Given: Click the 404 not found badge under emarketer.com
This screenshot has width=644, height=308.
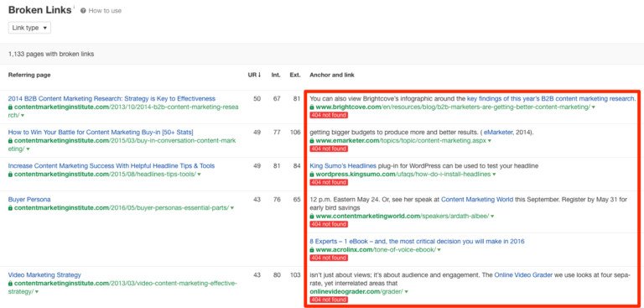Looking at the screenshot, I should pos(329,149).
